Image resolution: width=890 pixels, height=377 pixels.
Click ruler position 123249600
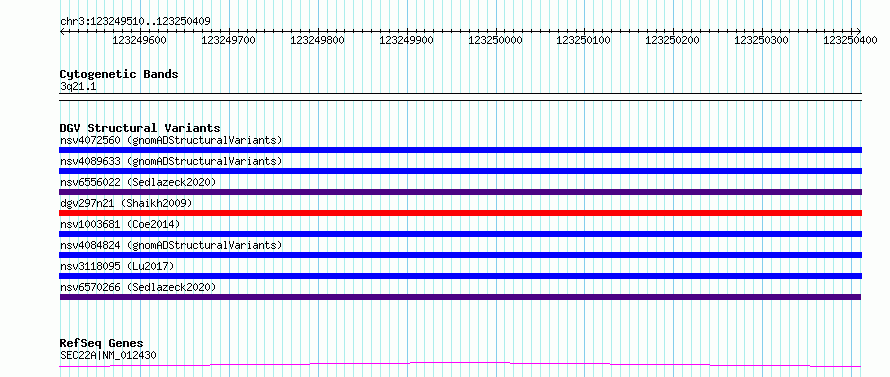[x=139, y=40]
